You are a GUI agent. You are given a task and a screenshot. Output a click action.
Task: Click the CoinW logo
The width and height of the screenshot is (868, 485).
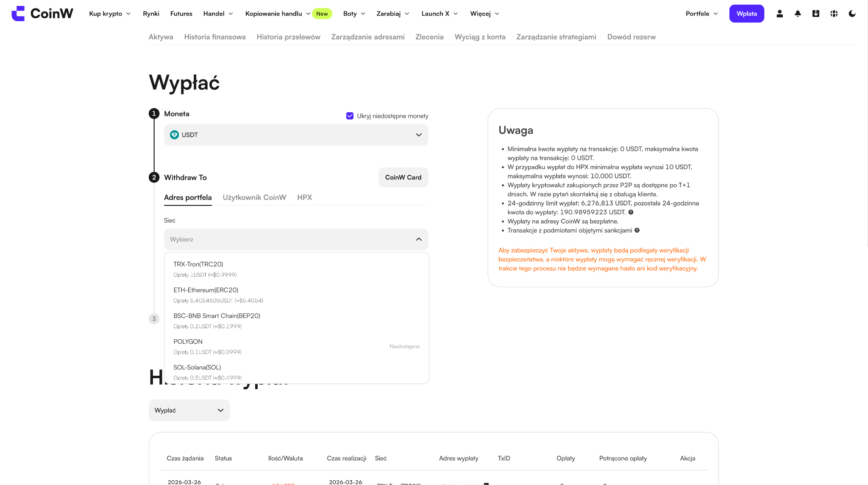click(42, 14)
